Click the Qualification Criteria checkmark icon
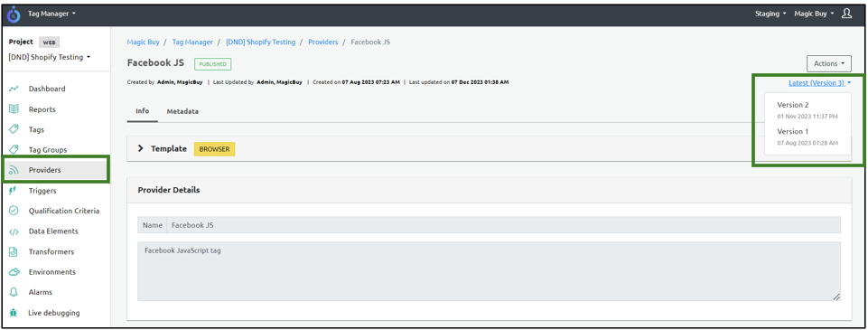The width and height of the screenshot is (868, 330). (x=14, y=211)
